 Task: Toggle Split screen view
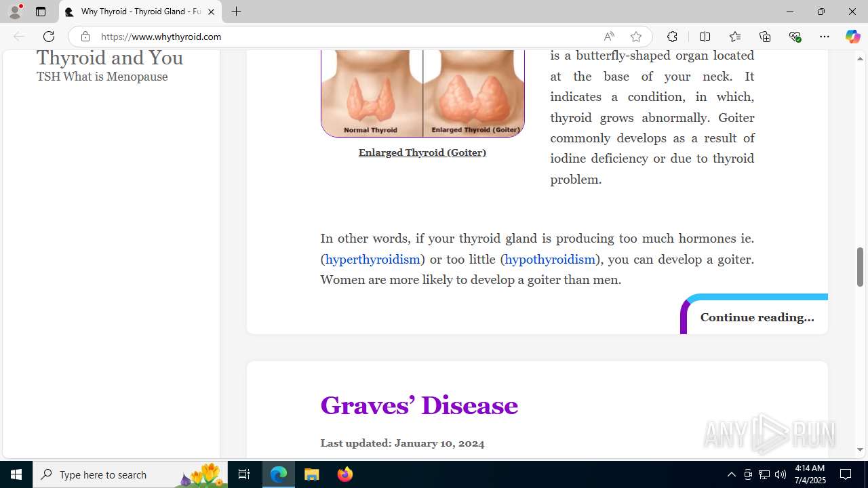(x=705, y=37)
